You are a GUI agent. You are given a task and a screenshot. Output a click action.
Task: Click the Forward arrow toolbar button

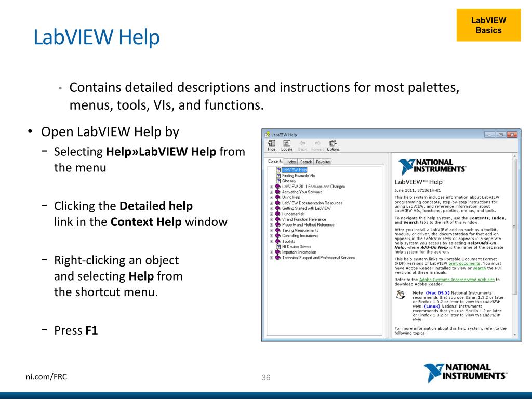pos(317,145)
